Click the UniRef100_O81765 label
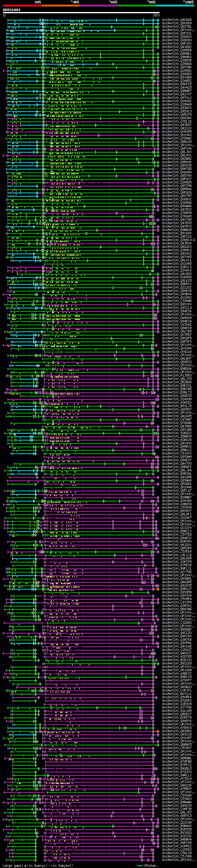Screen dimensions: 197x868 click(x=177, y=331)
